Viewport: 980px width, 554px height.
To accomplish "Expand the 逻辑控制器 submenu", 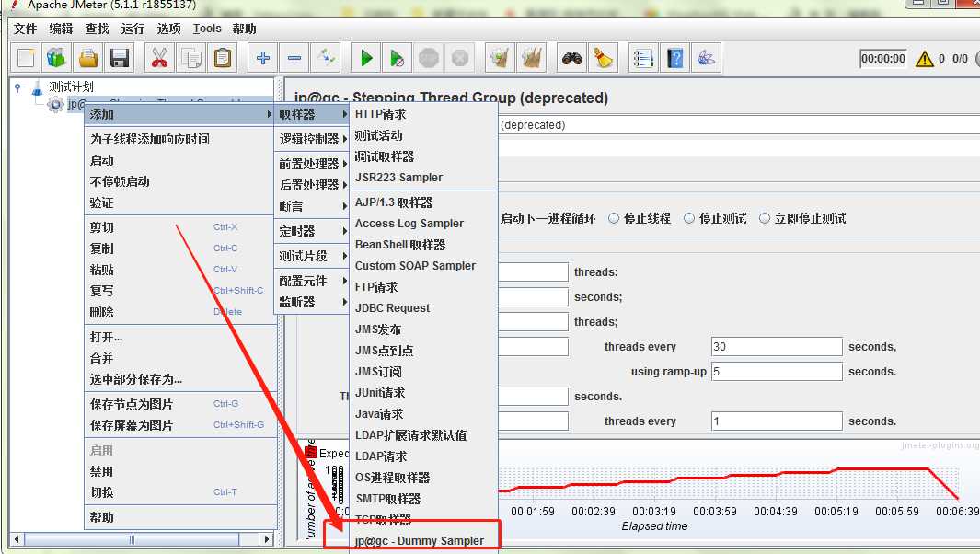I will (312, 139).
